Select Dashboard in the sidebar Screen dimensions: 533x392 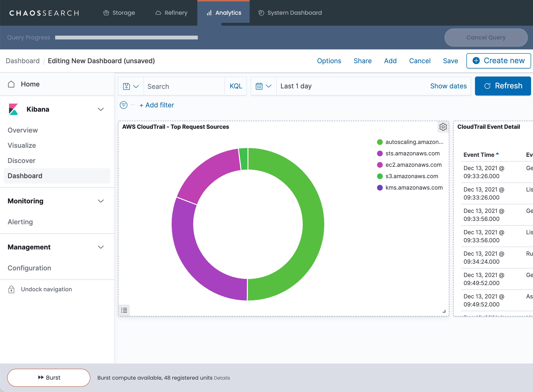[x=57, y=176]
